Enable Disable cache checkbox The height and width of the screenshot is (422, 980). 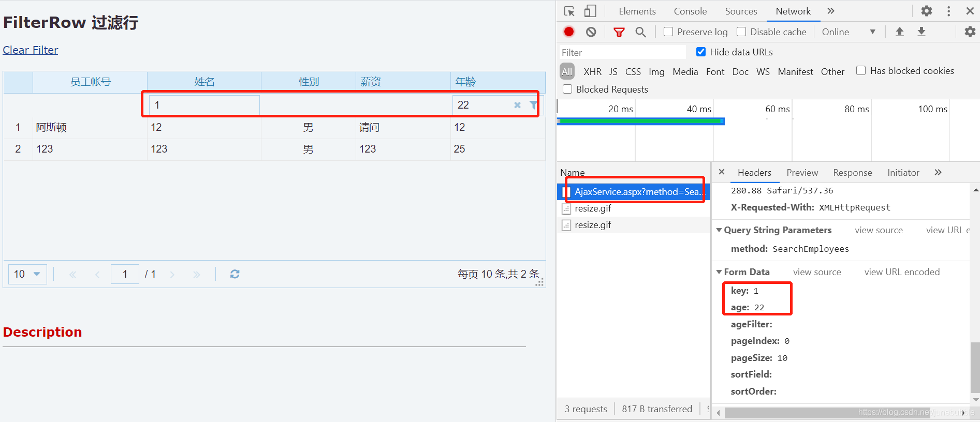point(741,32)
